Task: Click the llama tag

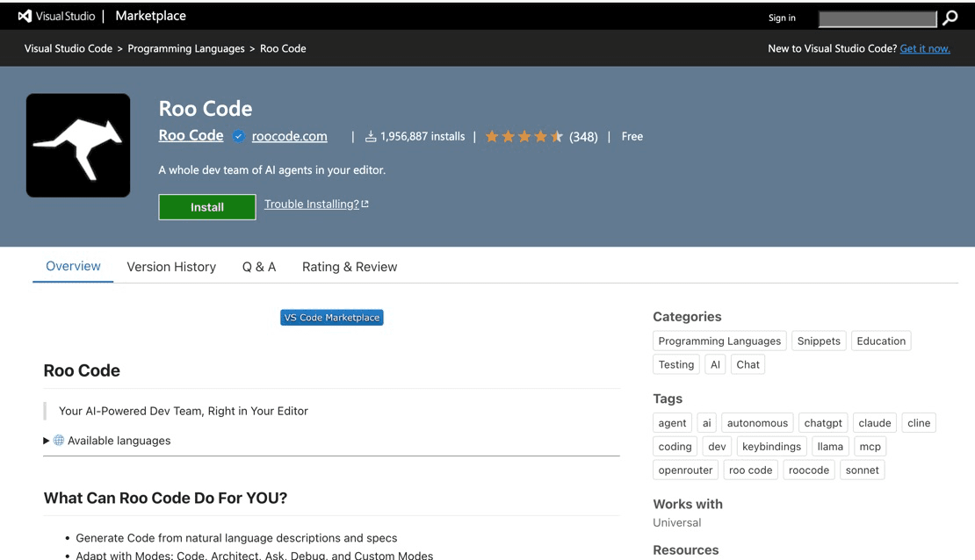Action: coord(830,446)
